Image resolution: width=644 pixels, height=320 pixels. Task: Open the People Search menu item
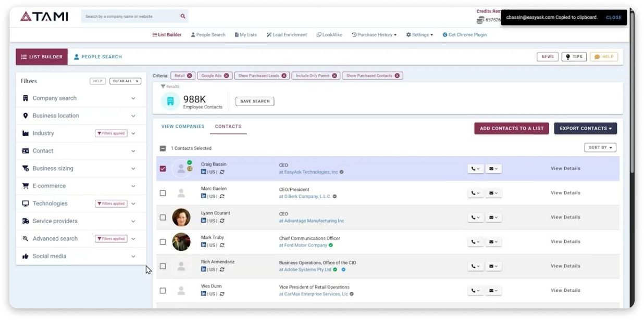click(208, 35)
